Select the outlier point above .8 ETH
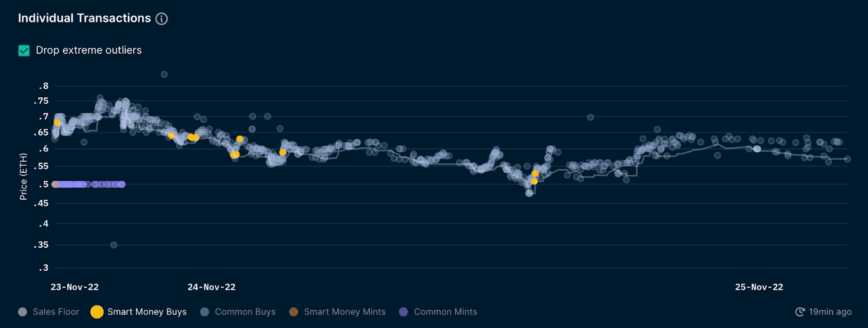Image resolution: width=868 pixels, height=328 pixels. pos(164,75)
